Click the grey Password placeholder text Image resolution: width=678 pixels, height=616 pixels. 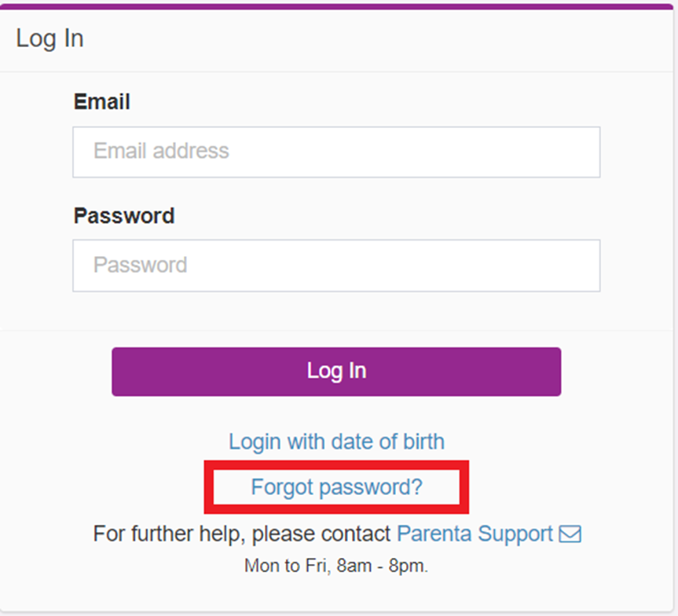[141, 265]
